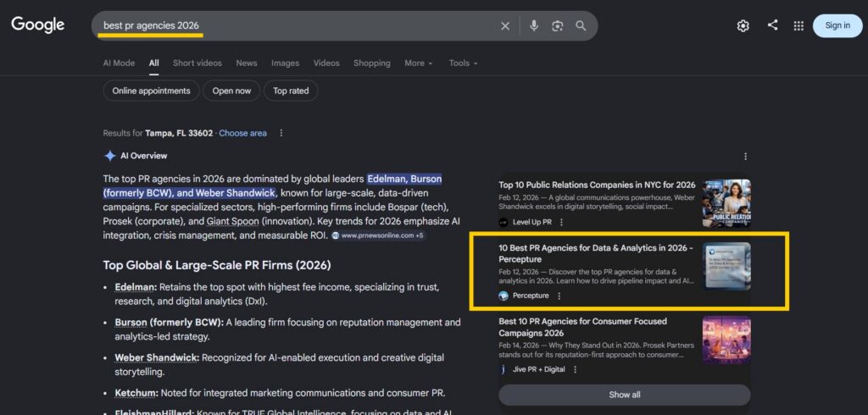Click the Weber Shandwick list link
The image size is (868, 415).
tap(156, 358)
